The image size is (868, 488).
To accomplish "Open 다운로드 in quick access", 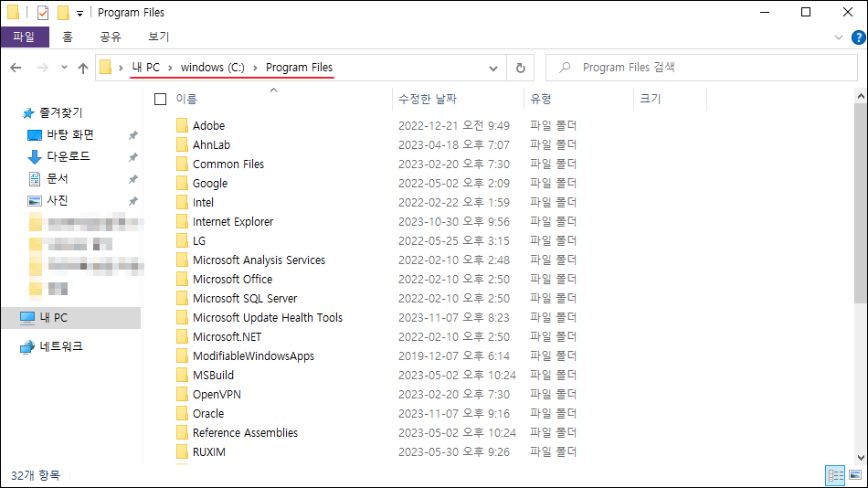I will (x=69, y=156).
